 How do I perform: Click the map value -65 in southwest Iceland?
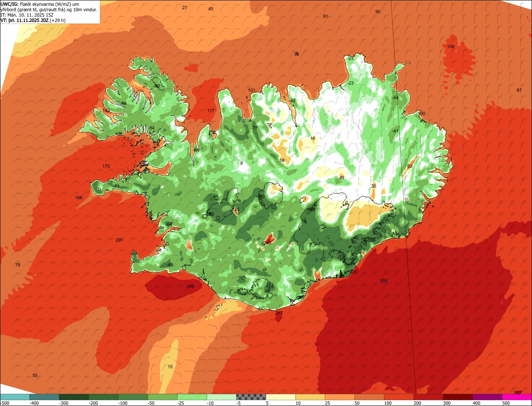[170, 265]
